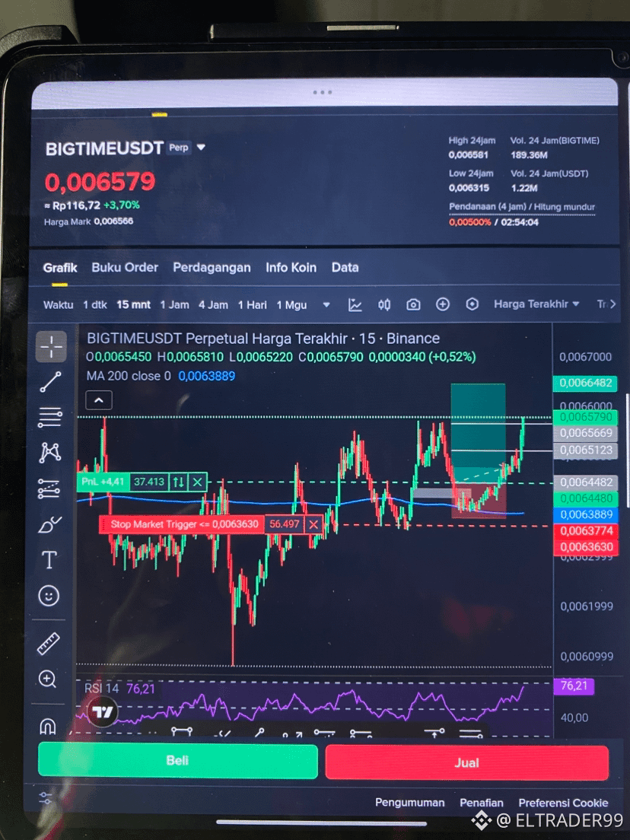The width and height of the screenshot is (630, 840).
Task: Cancel the Stop Market Trigger order
Action: tap(313, 524)
